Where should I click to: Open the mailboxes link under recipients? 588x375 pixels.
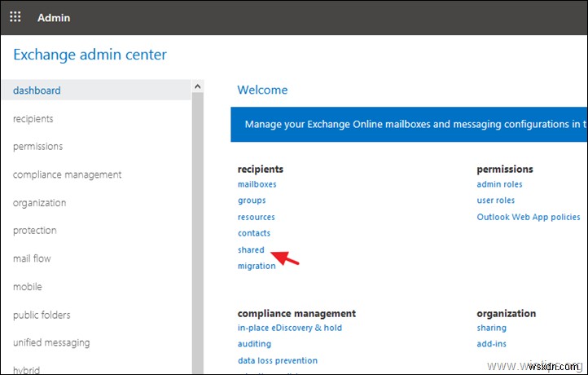257,184
